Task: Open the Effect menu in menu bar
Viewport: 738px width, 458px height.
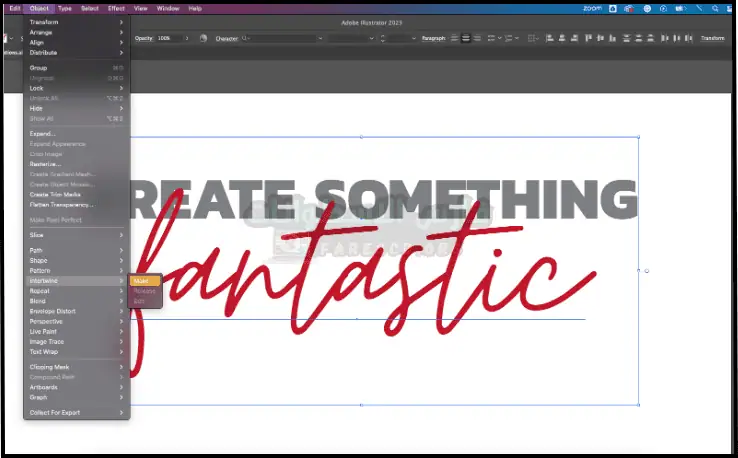Action: click(116, 7)
